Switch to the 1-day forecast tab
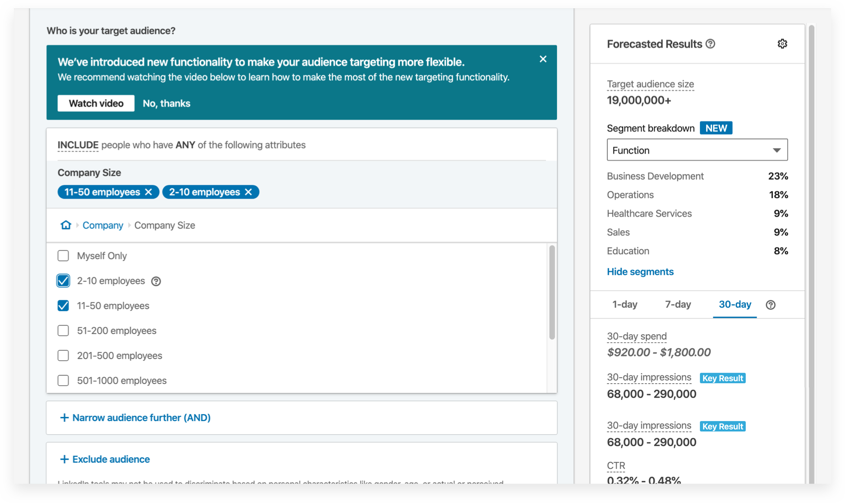Viewport: 845px width, 504px height. point(624,305)
